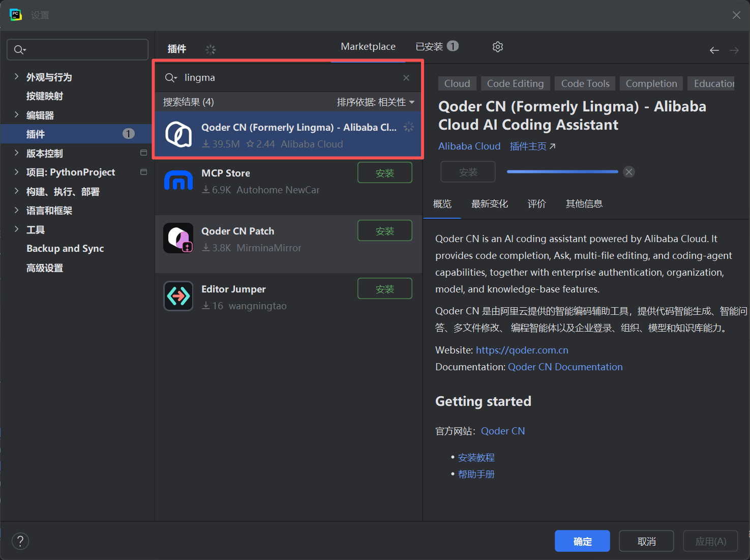Select the 其他信息 tab
The image size is (750, 560).
pyautogui.click(x=584, y=204)
